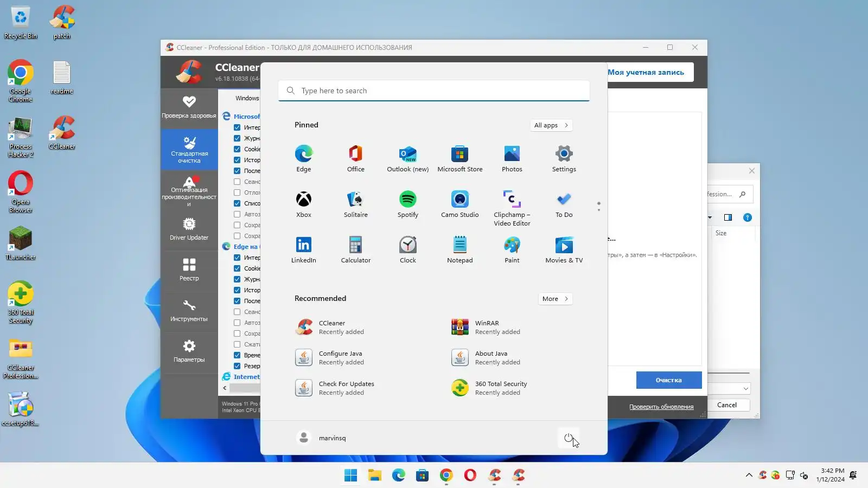Click the Start menu power button
The width and height of the screenshot is (868, 488).
pyautogui.click(x=569, y=438)
